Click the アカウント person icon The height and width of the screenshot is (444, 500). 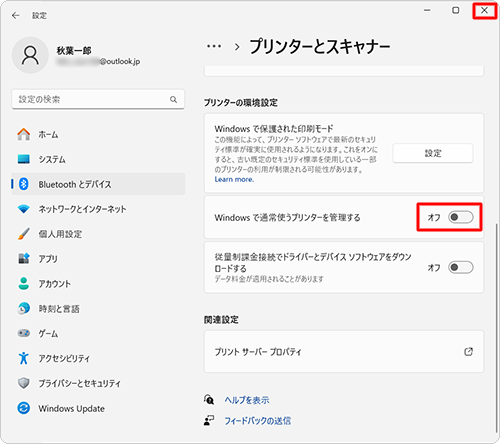24,284
